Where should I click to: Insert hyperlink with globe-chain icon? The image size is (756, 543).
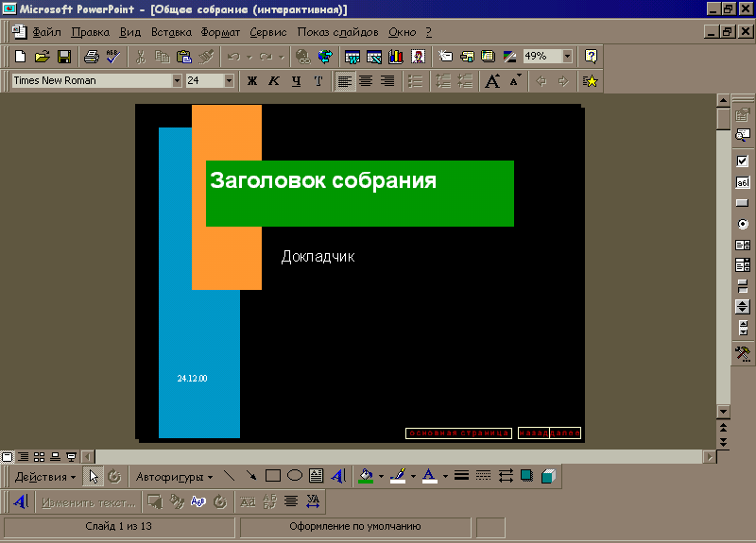click(302, 57)
